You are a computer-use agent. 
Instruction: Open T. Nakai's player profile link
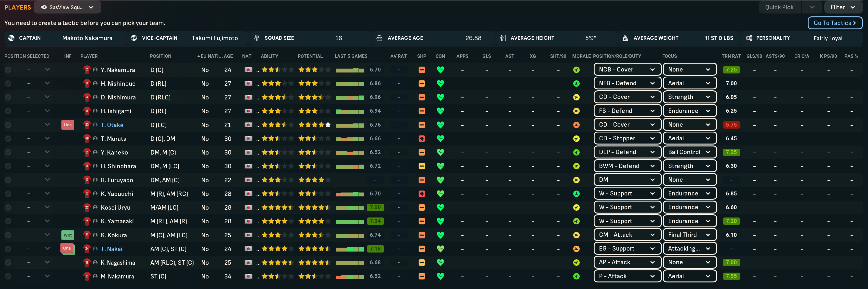point(111,249)
